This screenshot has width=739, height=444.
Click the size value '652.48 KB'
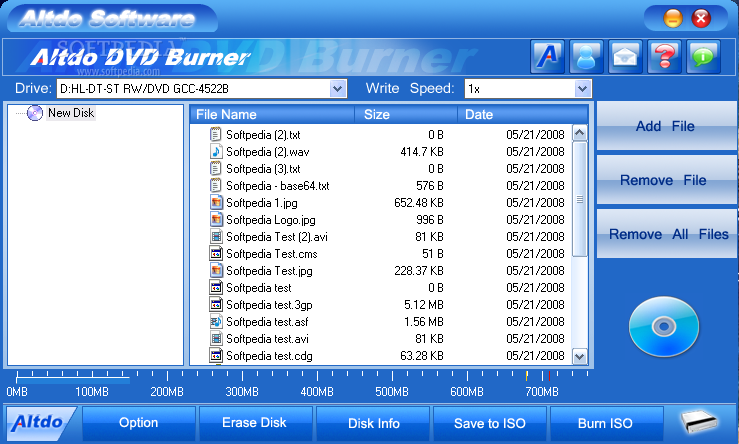(x=419, y=203)
